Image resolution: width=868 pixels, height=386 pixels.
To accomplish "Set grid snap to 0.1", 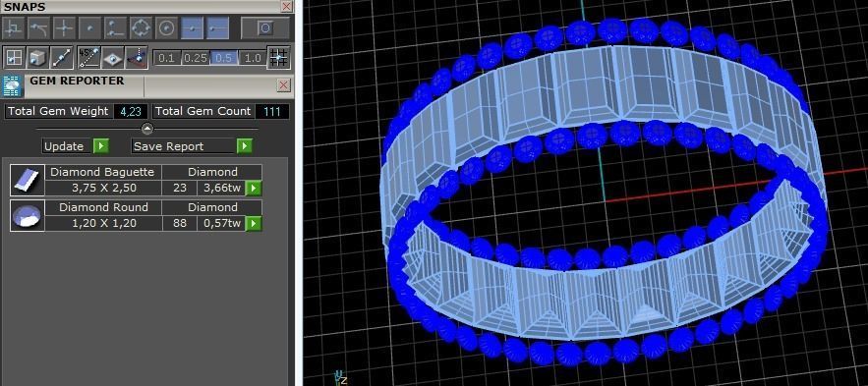I will (167, 58).
